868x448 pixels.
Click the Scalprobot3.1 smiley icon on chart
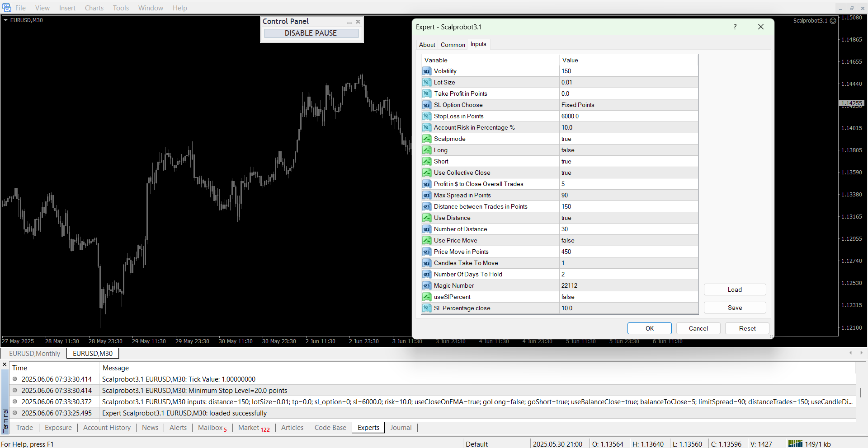tap(833, 21)
